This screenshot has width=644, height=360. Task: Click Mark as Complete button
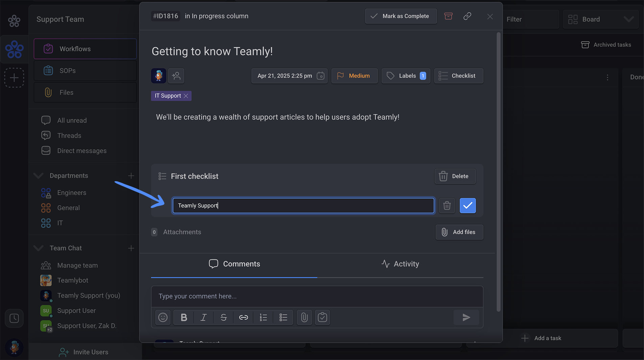(x=401, y=16)
